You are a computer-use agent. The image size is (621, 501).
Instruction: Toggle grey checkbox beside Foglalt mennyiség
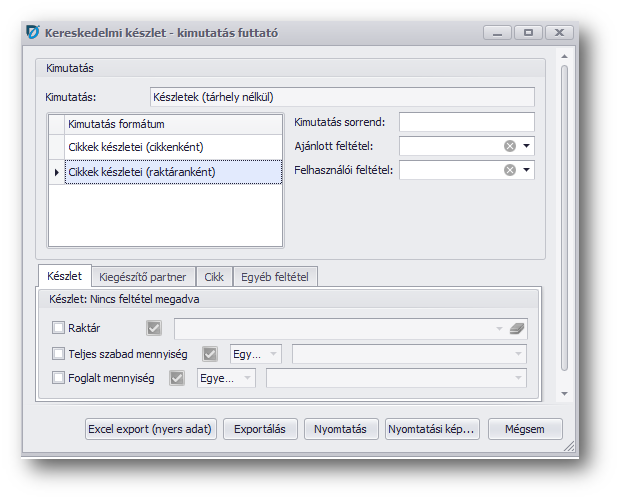click(x=177, y=378)
